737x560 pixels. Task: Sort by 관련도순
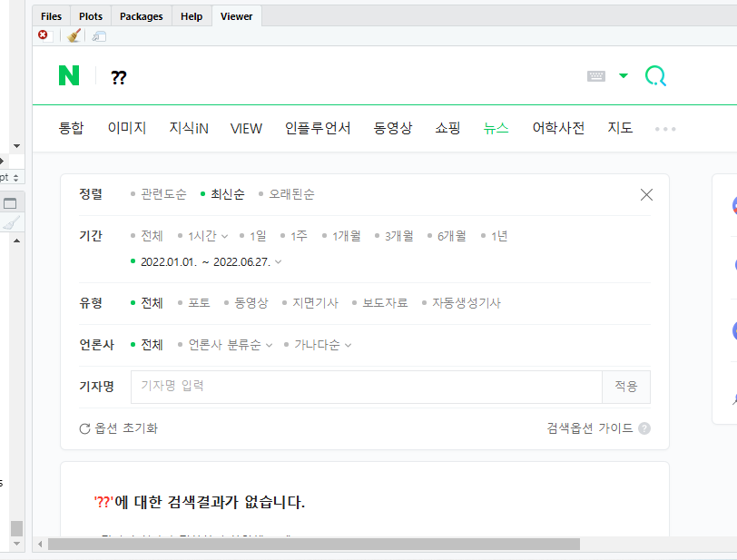[163, 194]
